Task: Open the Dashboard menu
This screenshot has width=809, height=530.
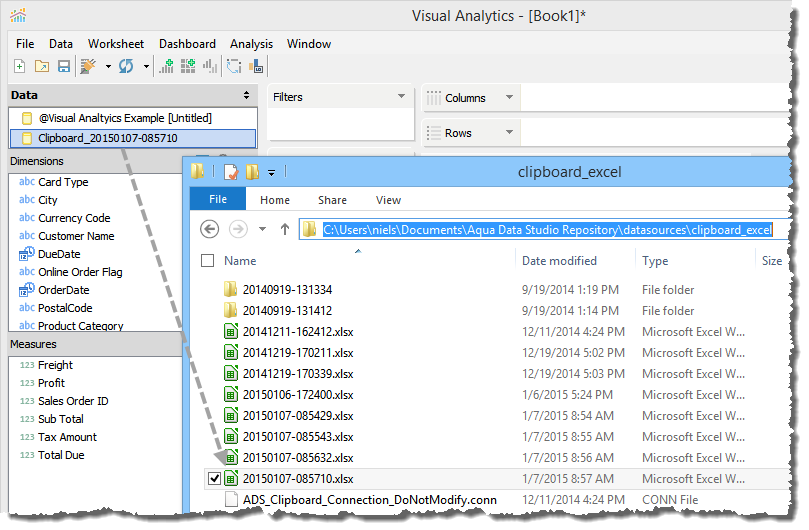Action: tap(187, 44)
